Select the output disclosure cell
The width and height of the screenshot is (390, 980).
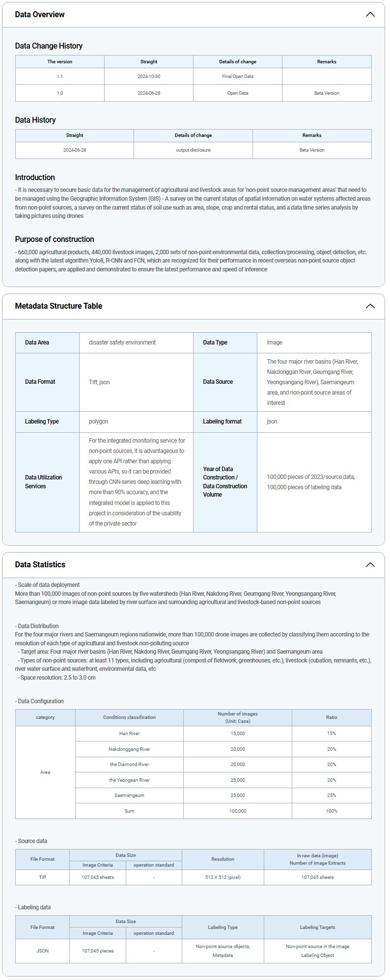(193, 150)
